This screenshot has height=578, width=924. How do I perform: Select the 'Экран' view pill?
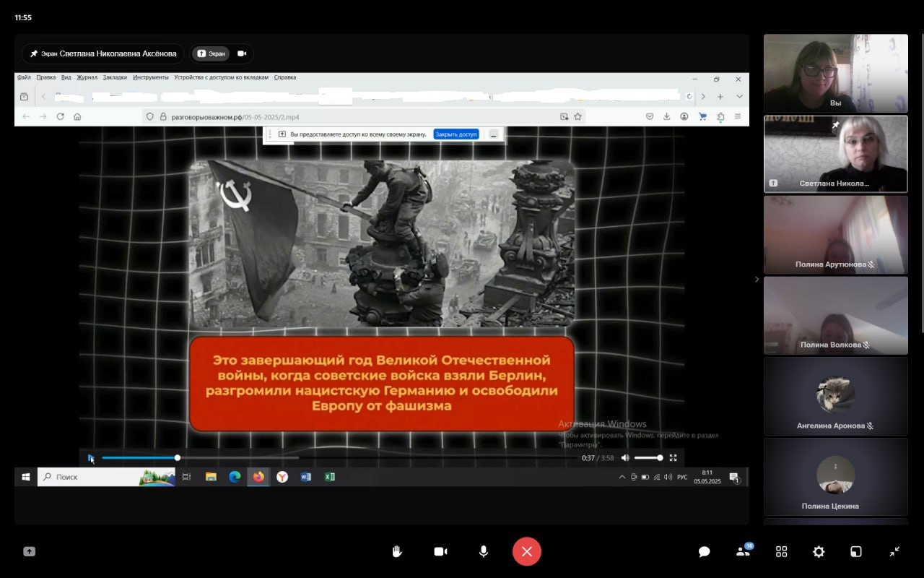pos(211,53)
